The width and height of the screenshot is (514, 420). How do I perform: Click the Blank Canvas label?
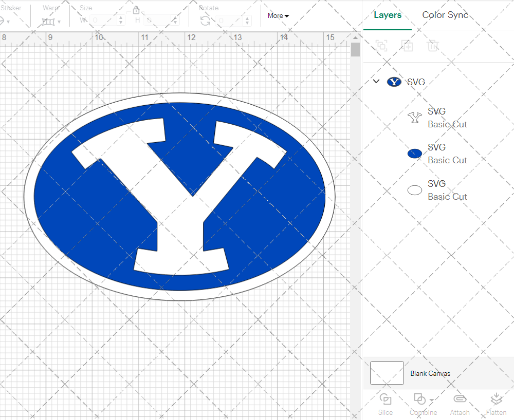click(x=430, y=373)
